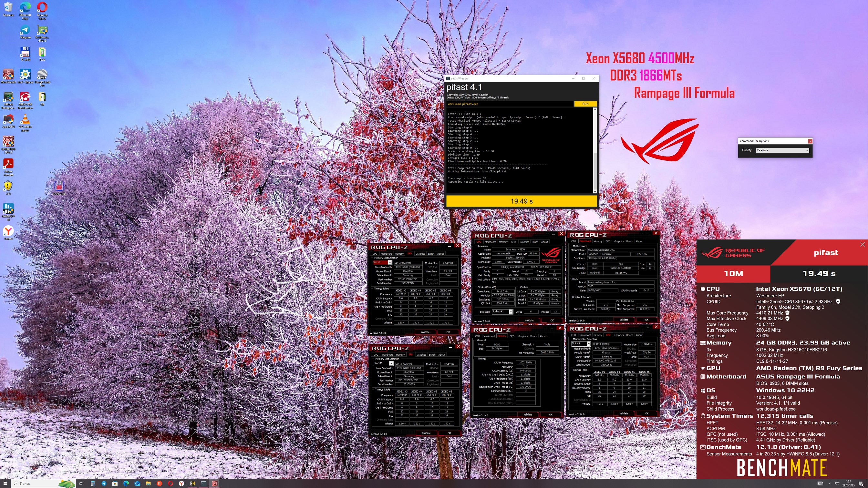Expand the Slot #5 dropdown in CPU-Z SPD window

pos(391,363)
